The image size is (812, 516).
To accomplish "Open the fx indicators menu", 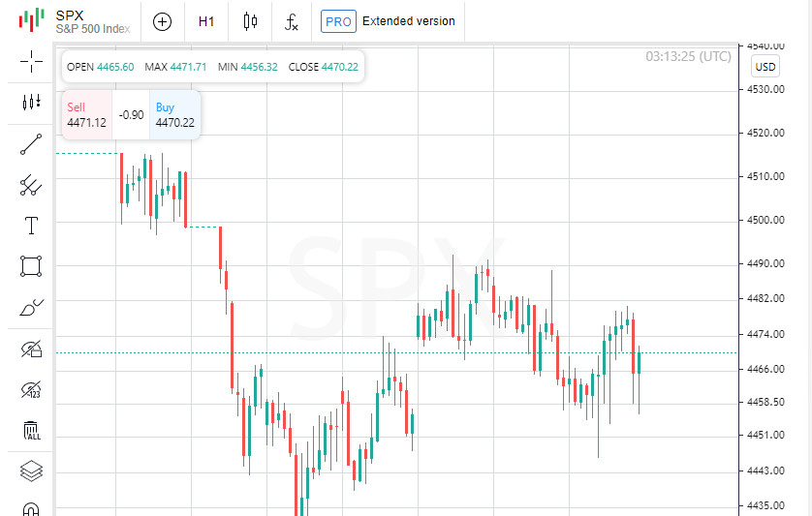I will 292,21.
